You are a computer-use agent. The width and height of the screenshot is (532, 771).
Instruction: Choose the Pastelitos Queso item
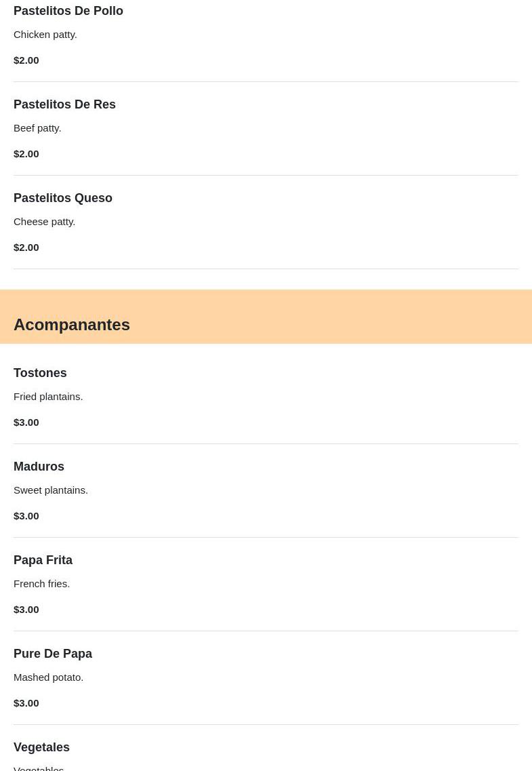pos(63,198)
